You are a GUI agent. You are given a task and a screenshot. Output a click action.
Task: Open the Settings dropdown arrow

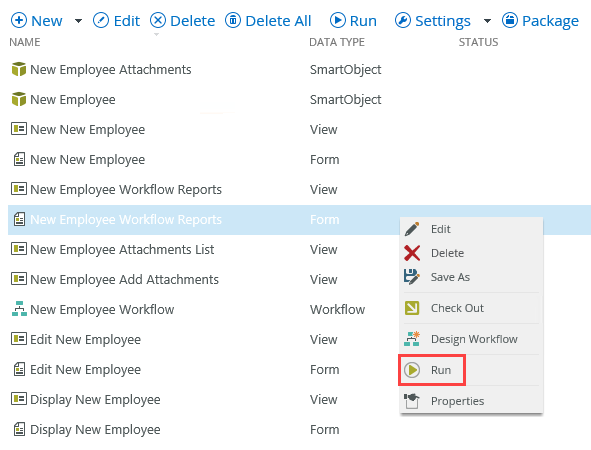(x=487, y=21)
